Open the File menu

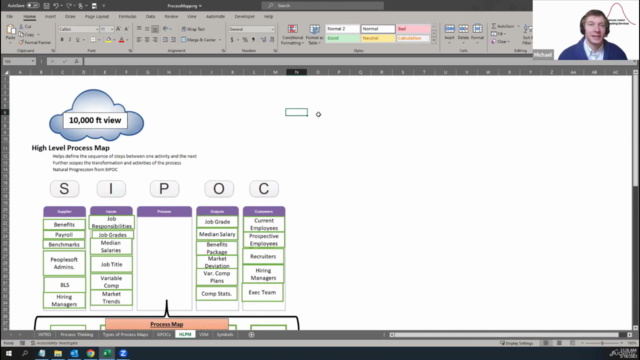point(9,17)
